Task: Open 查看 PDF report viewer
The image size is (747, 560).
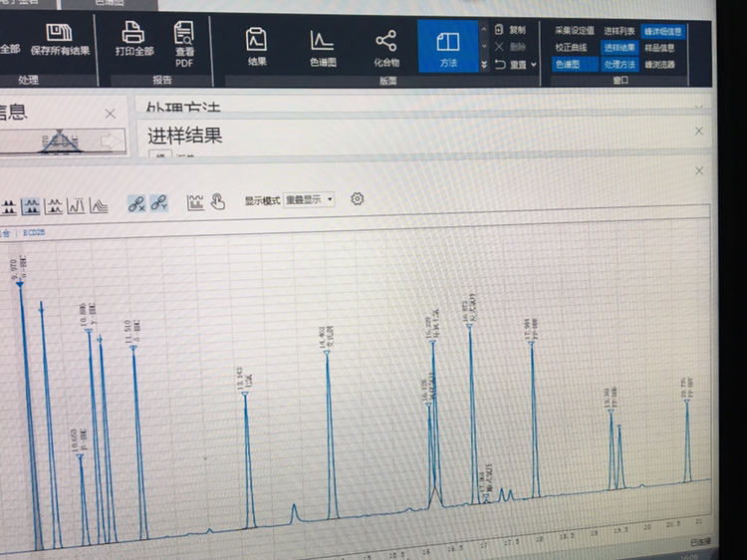Action: [184, 44]
